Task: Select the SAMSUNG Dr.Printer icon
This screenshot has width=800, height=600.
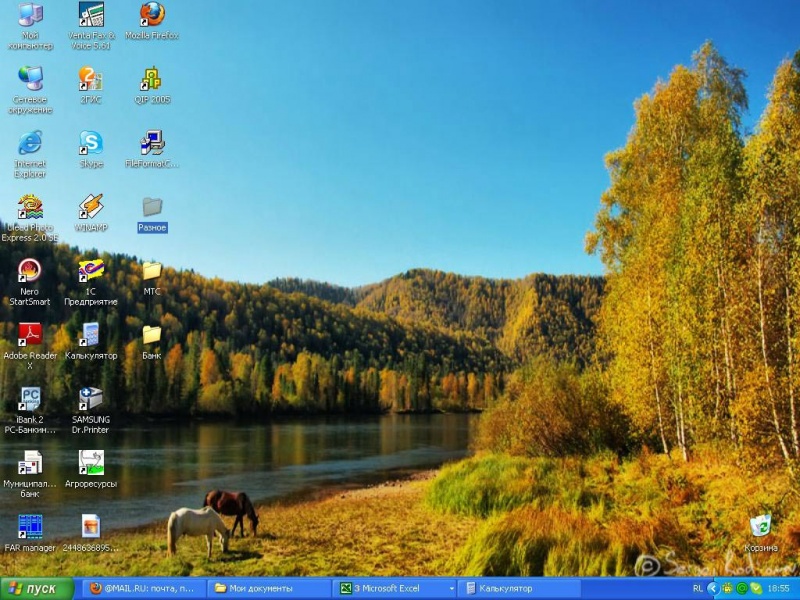Action: [91, 399]
